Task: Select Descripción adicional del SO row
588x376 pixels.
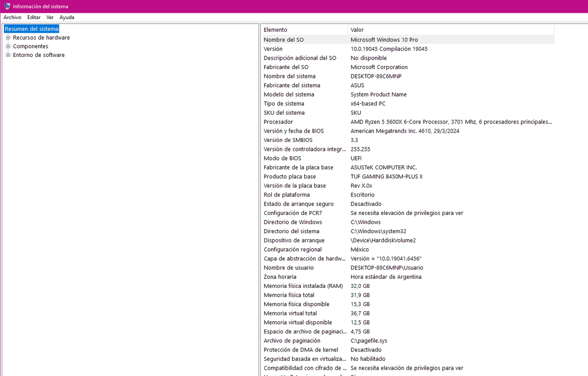Action: click(408, 58)
